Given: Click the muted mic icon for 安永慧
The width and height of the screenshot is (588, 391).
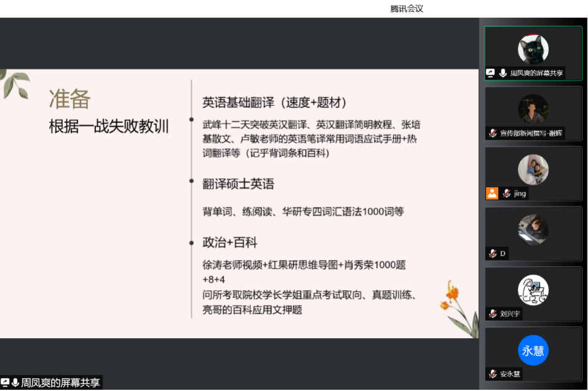Looking at the screenshot, I should click(493, 374).
